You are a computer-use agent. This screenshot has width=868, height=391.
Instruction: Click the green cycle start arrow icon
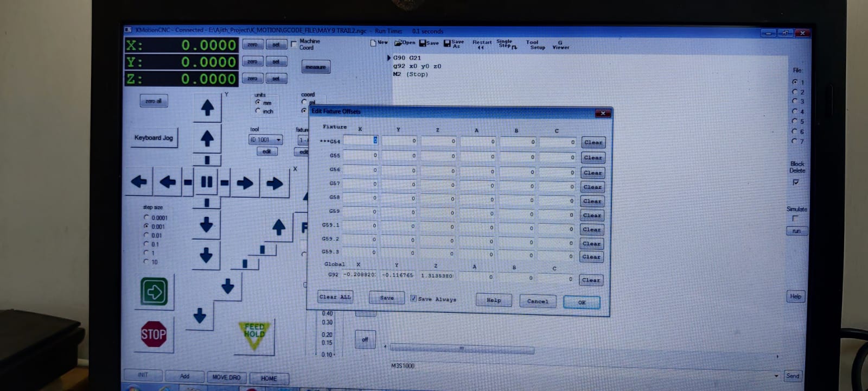(x=154, y=292)
